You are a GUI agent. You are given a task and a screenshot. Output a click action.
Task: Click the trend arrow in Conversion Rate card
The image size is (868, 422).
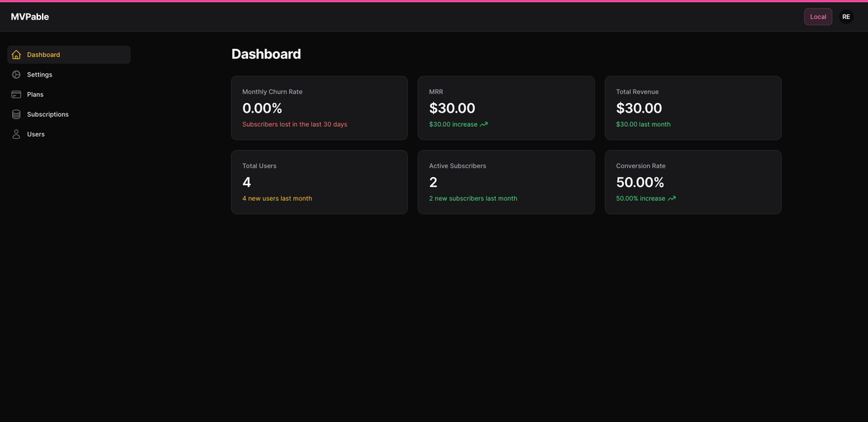671,198
